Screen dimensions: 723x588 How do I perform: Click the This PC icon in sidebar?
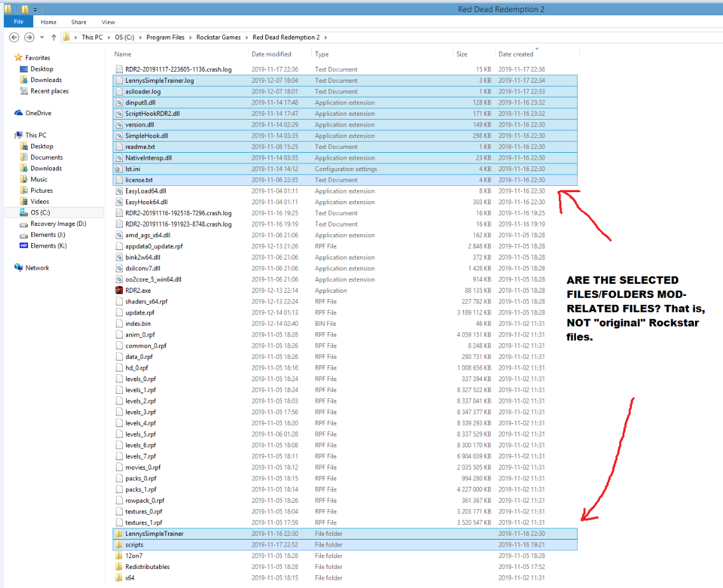pos(18,135)
